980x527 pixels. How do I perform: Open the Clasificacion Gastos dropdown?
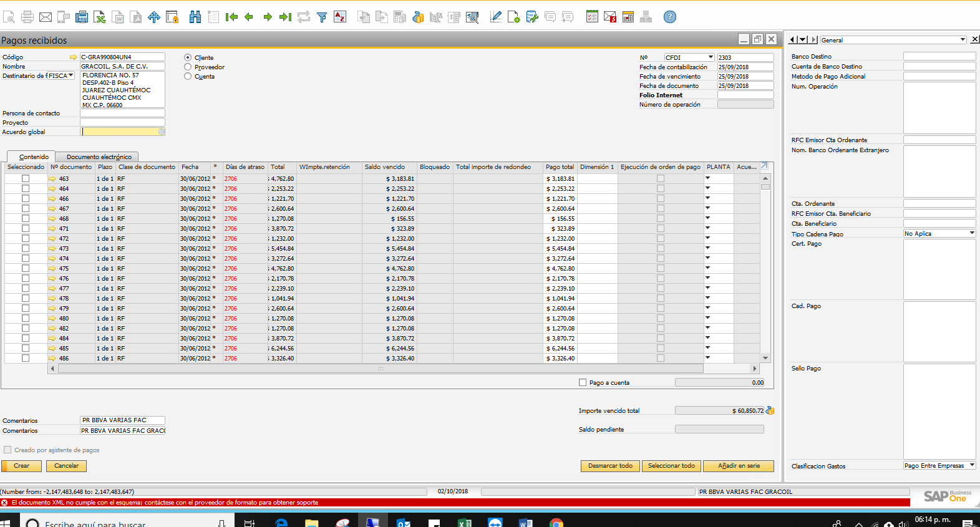971,465
